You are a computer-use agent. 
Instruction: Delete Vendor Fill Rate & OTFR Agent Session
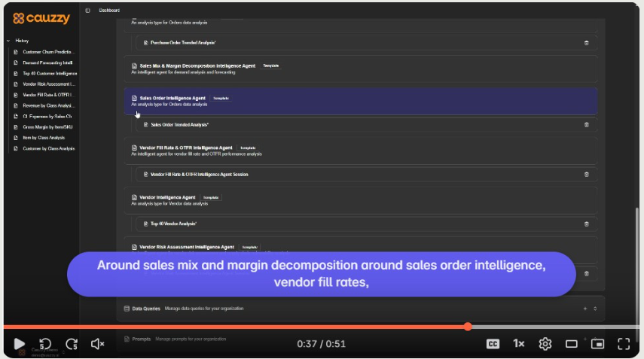tap(587, 175)
